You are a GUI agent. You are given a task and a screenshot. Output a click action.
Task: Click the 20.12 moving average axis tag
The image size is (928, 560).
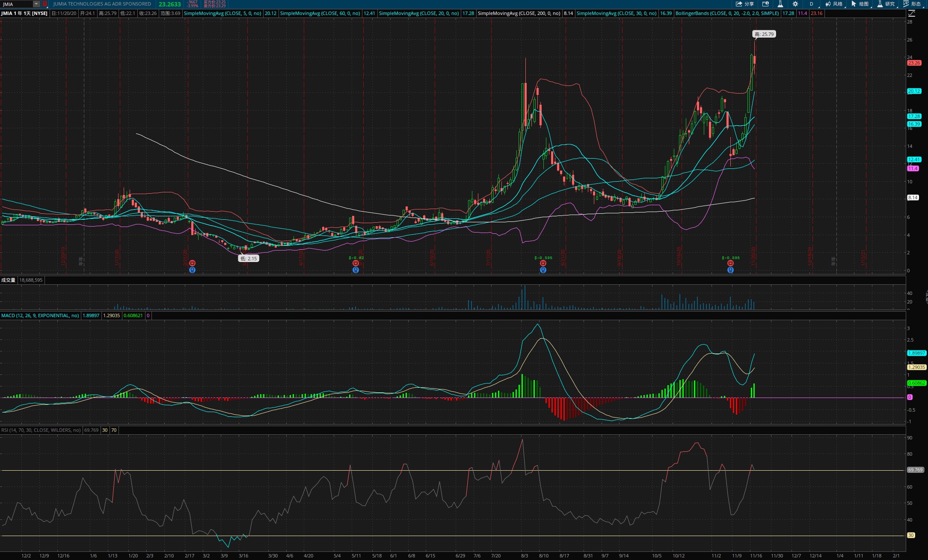pyautogui.click(x=914, y=91)
